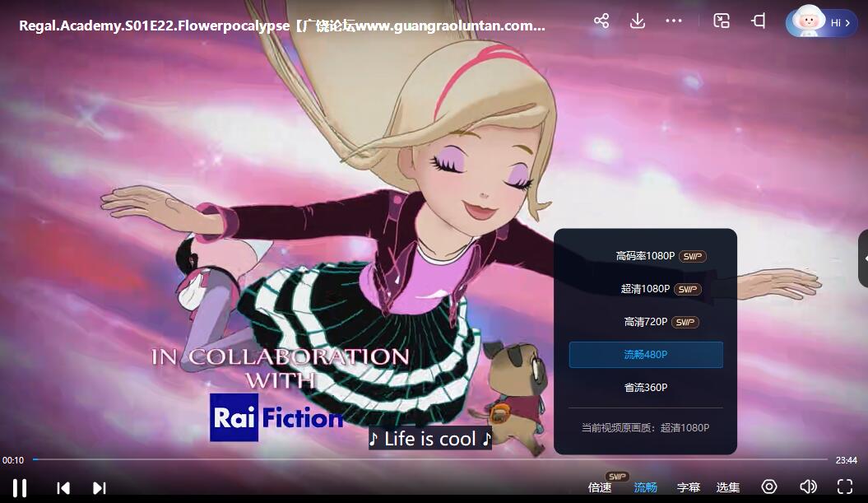Select 省流360P quality option
The height and width of the screenshot is (503, 868).
[x=646, y=387]
